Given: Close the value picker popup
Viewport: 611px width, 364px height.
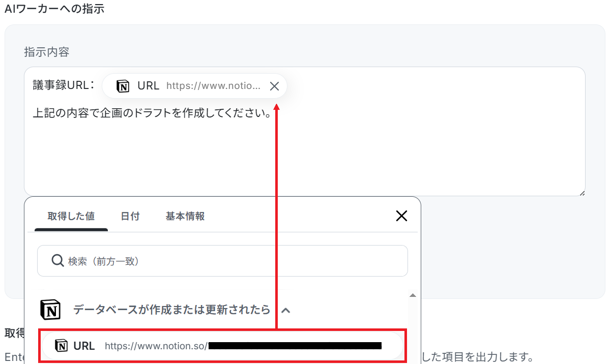Looking at the screenshot, I should pyautogui.click(x=401, y=216).
